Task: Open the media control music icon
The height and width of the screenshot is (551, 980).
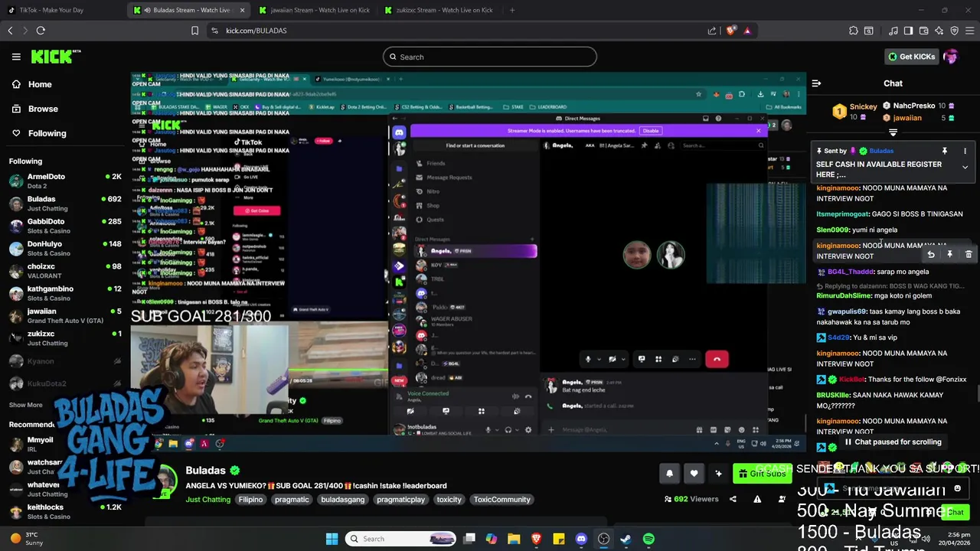Action: 893,31
